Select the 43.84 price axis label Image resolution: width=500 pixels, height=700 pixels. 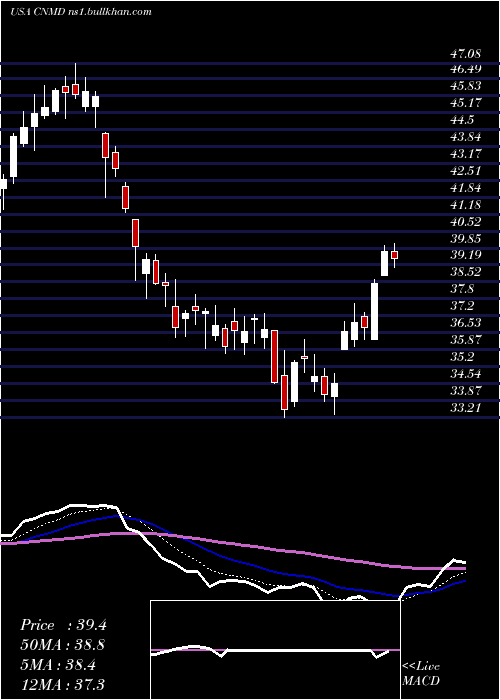tap(466, 137)
